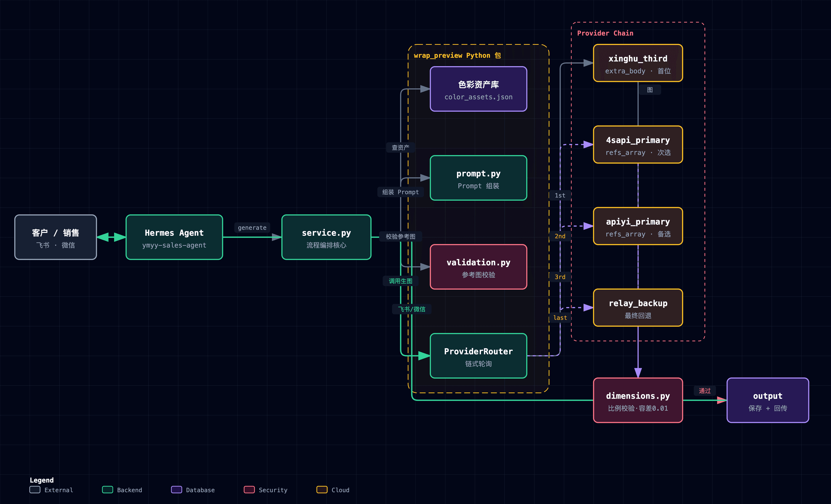Select the output 保存 + 回传 node
The image size is (831, 504).
768,400
